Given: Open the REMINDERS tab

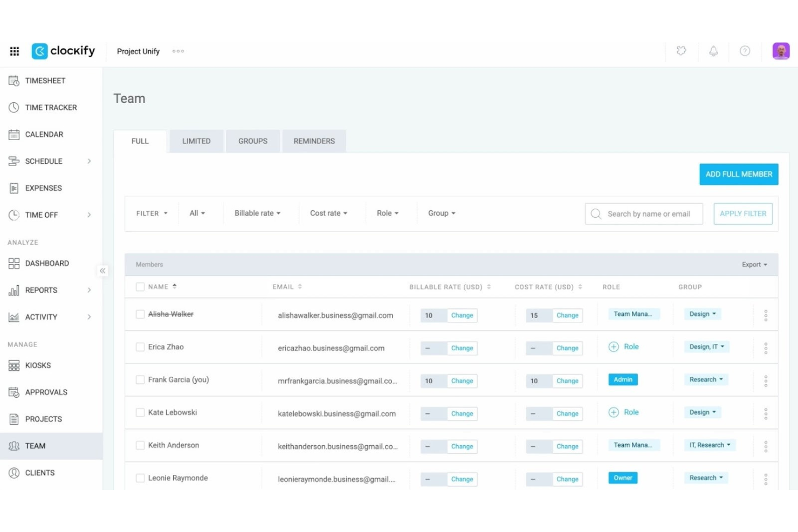Looking at the screenshot, I should click(x=314, y=141).
